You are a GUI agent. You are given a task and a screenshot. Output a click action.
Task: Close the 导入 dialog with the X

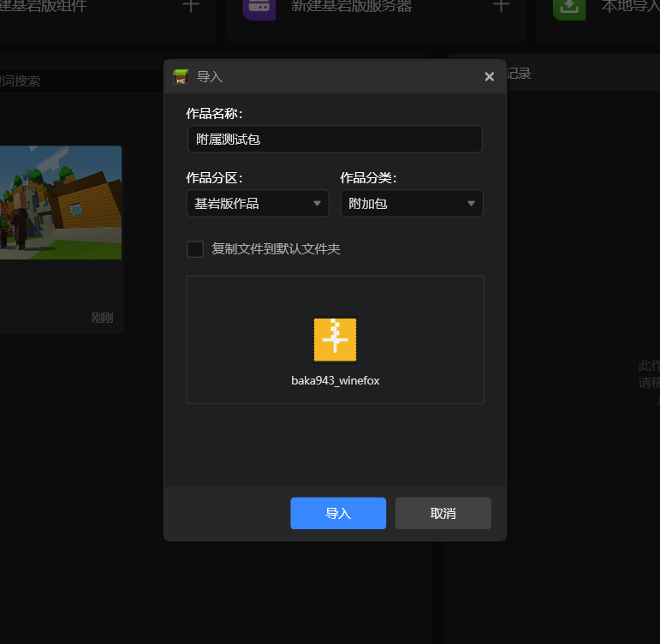[489, 76]
